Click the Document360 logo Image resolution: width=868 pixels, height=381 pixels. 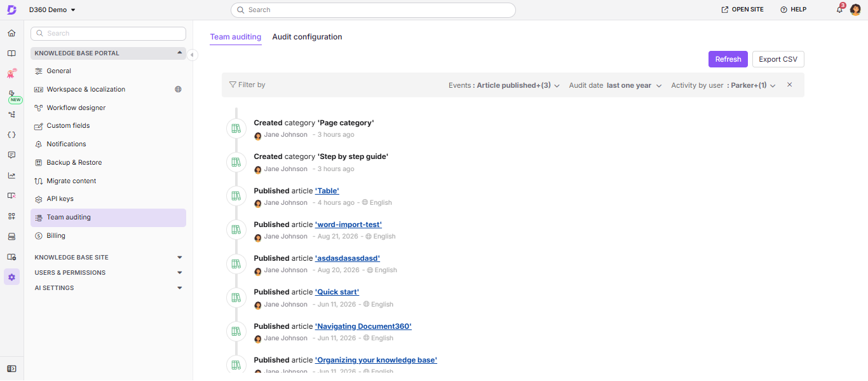[11, 10]
